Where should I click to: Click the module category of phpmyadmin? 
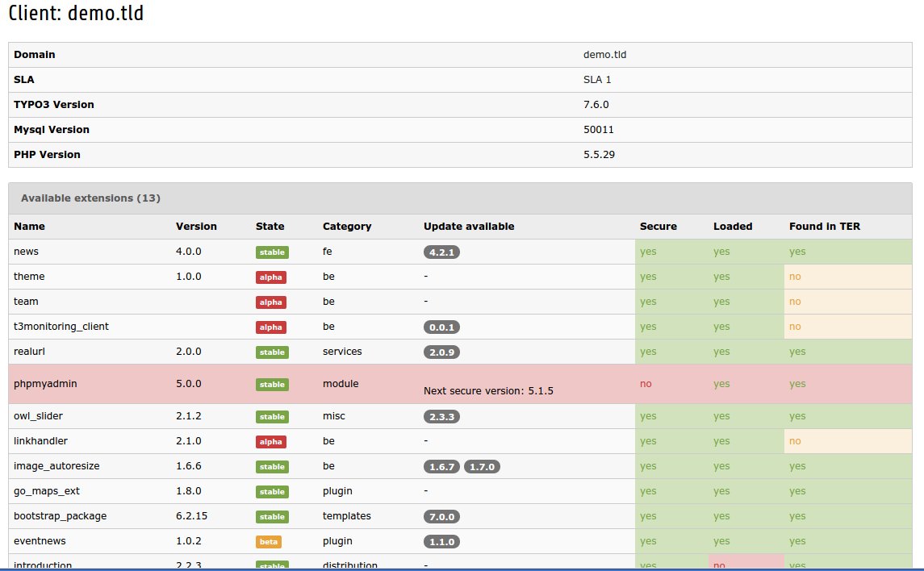click(x=341, y=383)
